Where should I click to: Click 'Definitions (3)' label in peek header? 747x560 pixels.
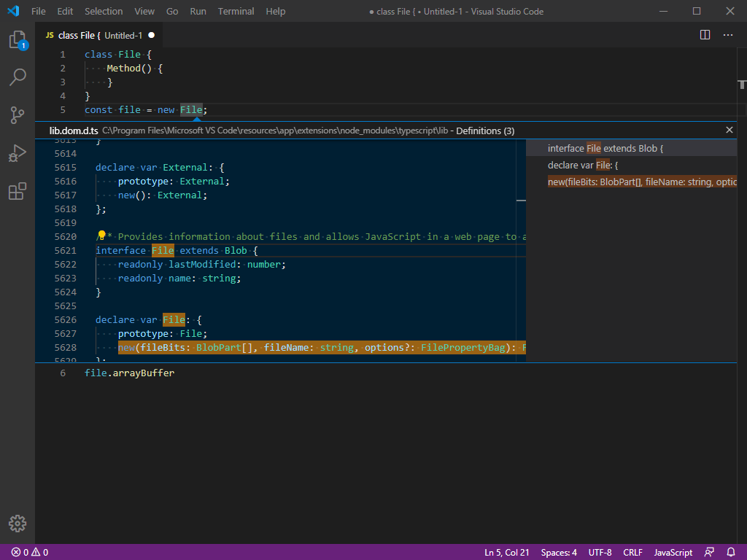coord(485,131)
